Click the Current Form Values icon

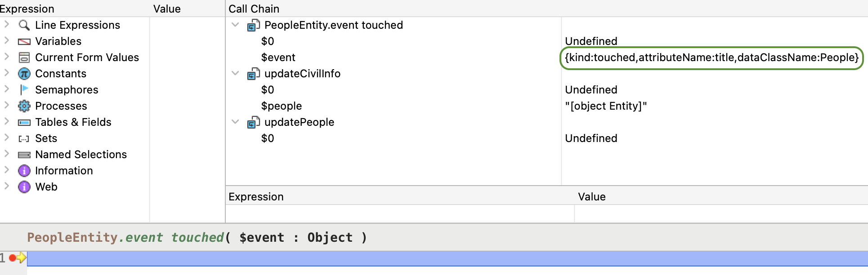pyautogui.click(x=24, y=58)
